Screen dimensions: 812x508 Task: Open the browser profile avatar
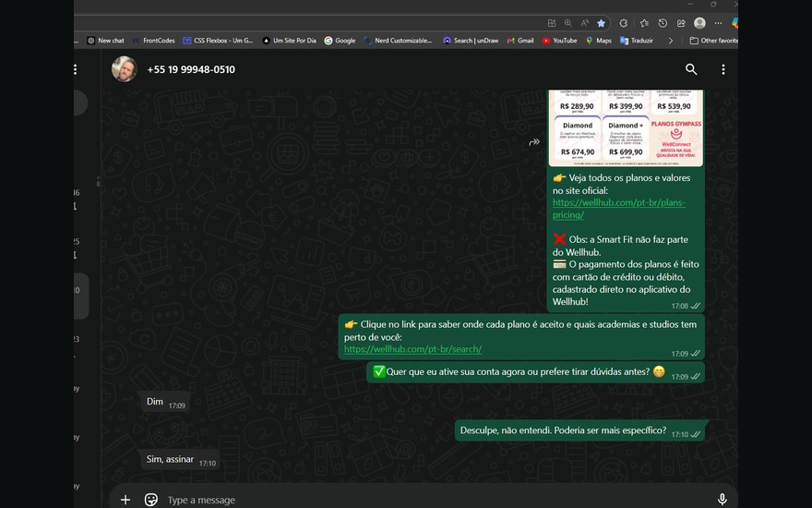pos(699,23)
